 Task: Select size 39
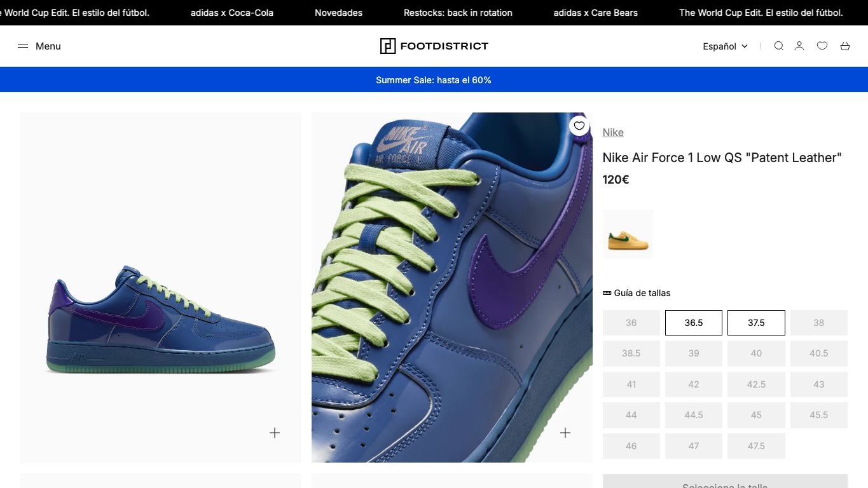coord(694,353)
